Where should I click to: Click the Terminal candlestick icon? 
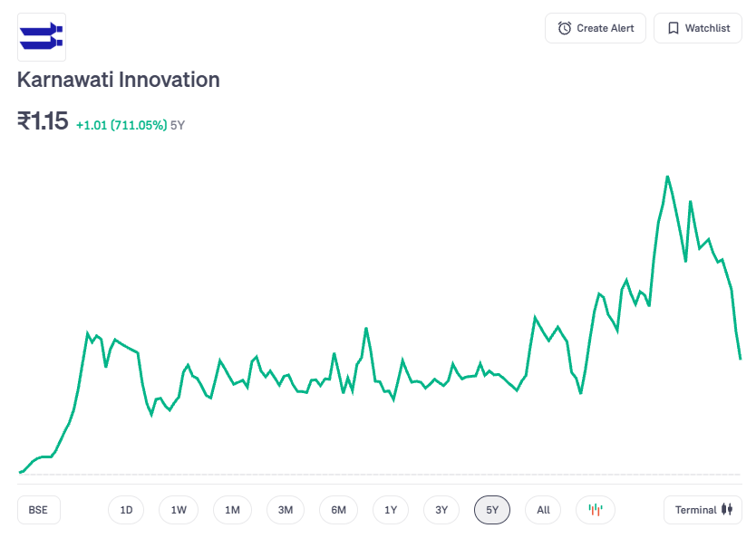pyautogui.click(x=727, y=510)
